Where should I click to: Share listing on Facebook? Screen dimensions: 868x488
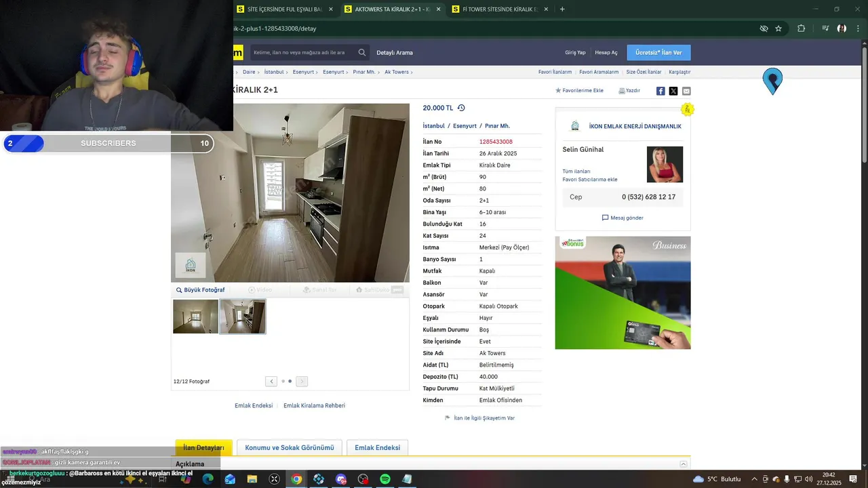660,91
